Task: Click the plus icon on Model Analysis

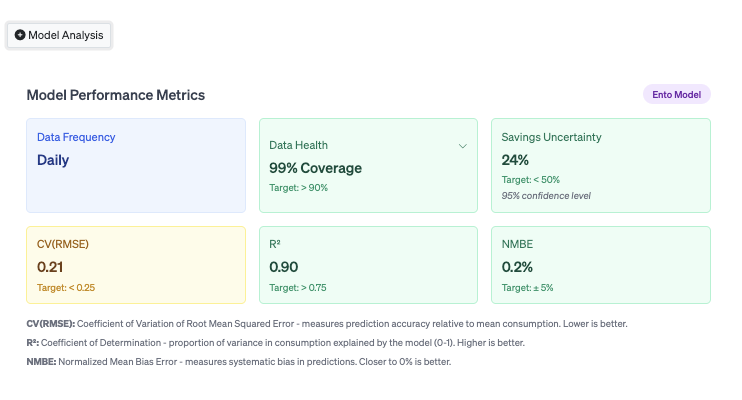Action: 20,35
